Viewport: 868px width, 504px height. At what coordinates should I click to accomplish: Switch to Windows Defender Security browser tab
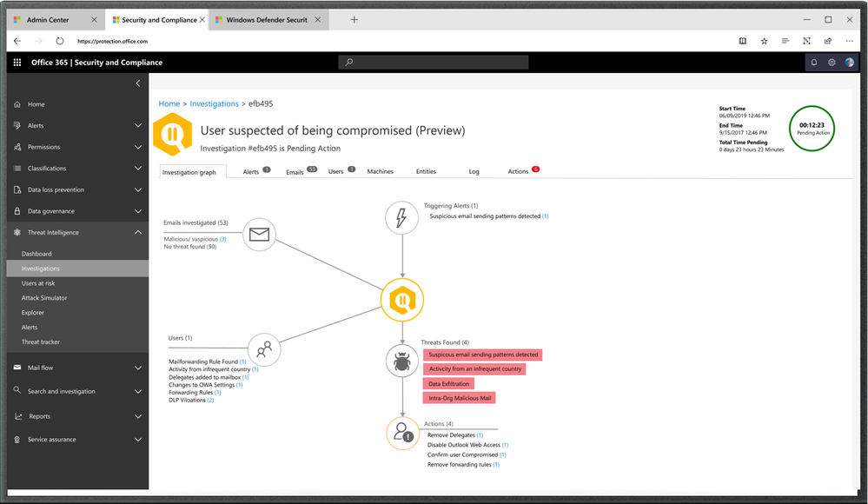point(269,20)
